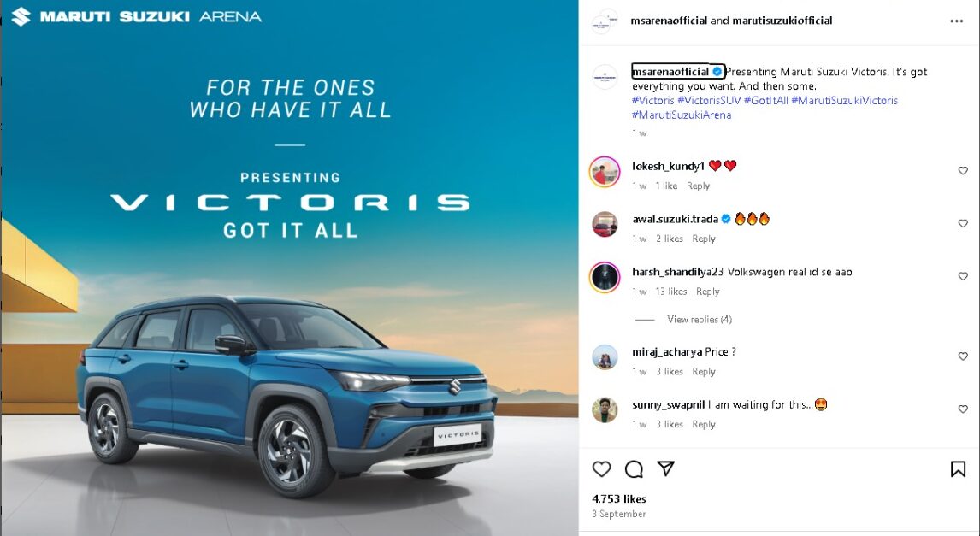This screenshot has width=980, height=536.
Task: Like lokesh_kundy1's comment heart
Action: pos(963,171)
